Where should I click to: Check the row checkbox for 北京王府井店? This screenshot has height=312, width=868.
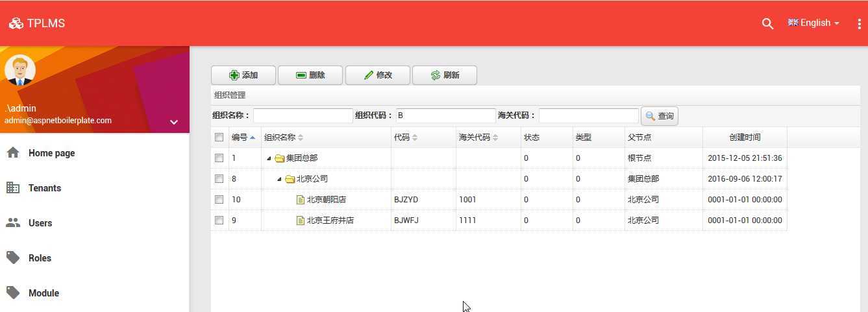point(219,221)
